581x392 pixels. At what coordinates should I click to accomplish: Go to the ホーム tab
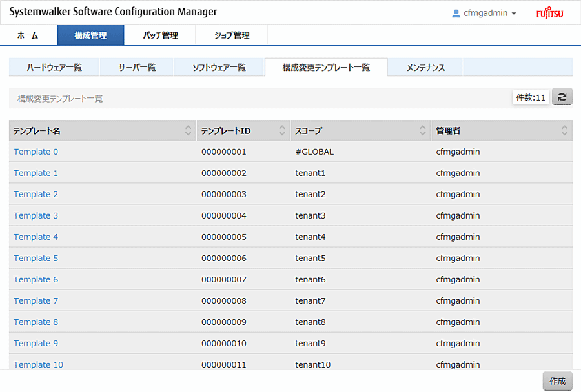pyautogui.click(x=28, y=35)
